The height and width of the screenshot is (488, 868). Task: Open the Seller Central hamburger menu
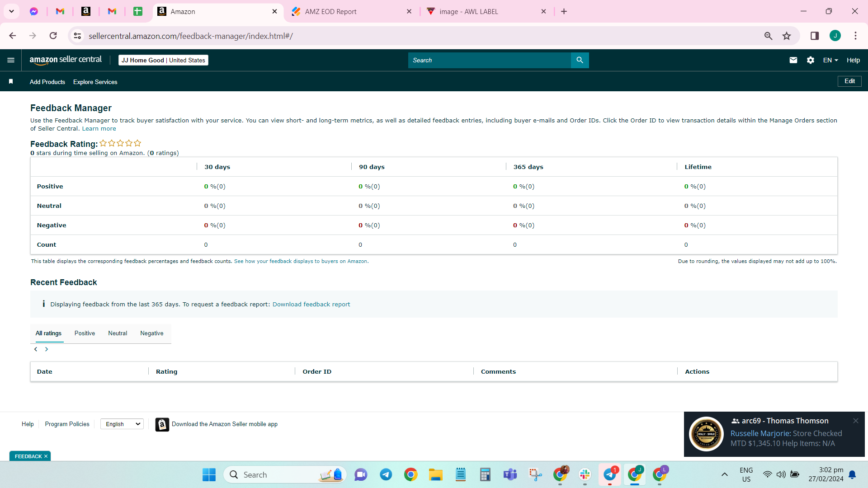click(x=11, y=60)
